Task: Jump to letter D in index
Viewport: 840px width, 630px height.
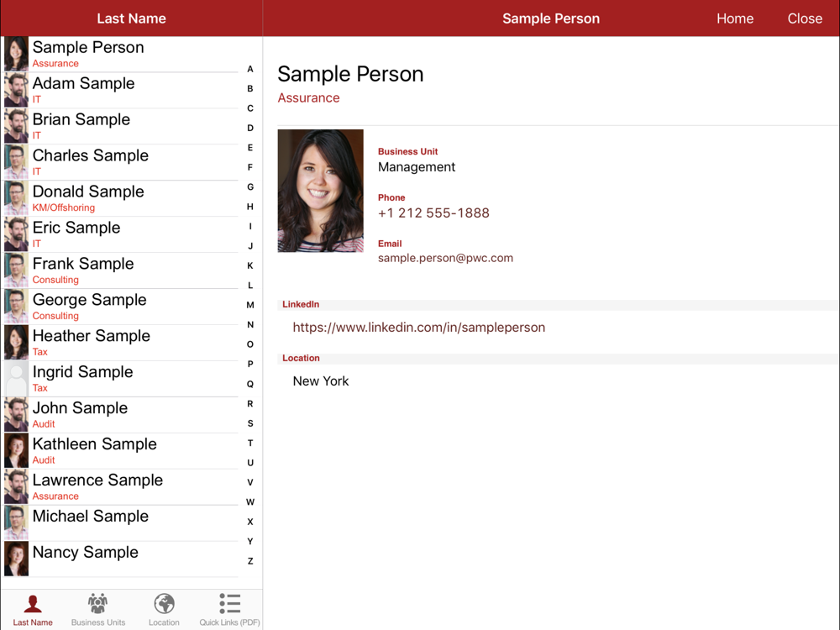Action: (250, 128)
